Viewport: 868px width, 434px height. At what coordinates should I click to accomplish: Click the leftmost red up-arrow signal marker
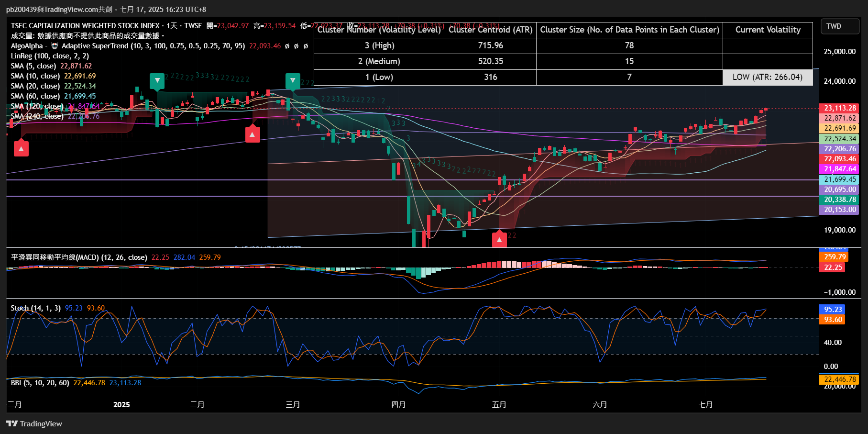pos(21,148)
